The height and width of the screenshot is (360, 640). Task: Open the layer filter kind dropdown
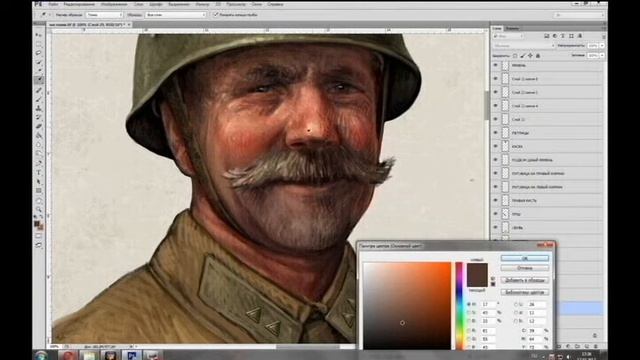508,36
